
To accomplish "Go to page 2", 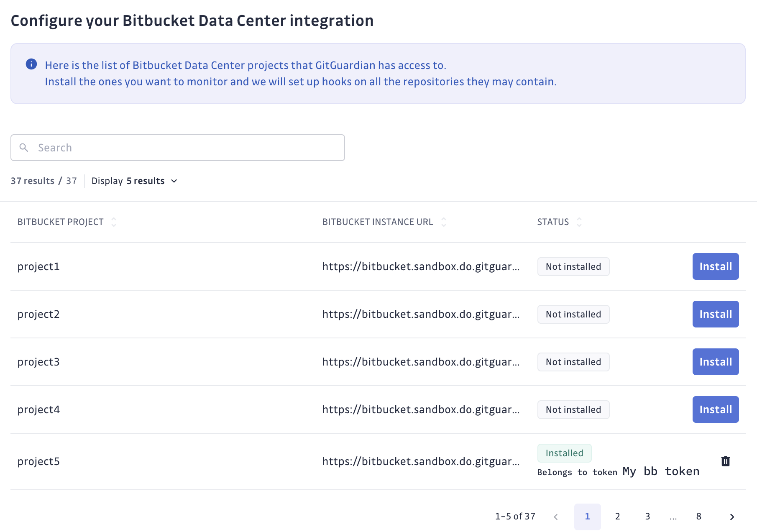I will coord(618,517).
